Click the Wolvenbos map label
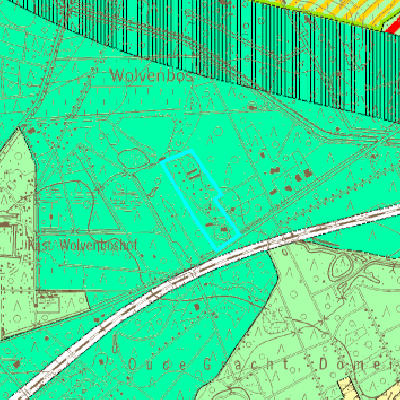400x400 pixels. click(152, 76)
